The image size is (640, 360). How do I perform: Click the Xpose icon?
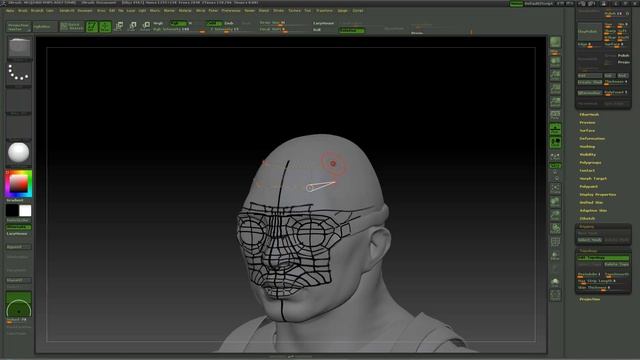[x=555, y=296]
